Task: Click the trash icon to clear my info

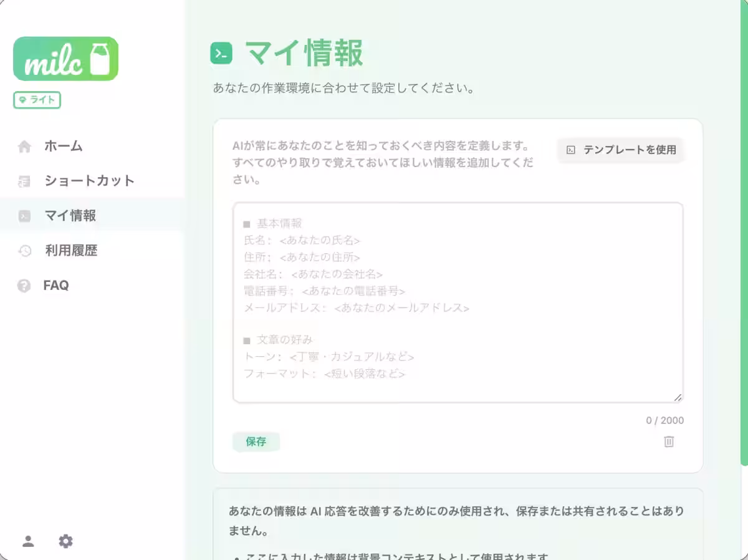Action: [x=669, y=442]
